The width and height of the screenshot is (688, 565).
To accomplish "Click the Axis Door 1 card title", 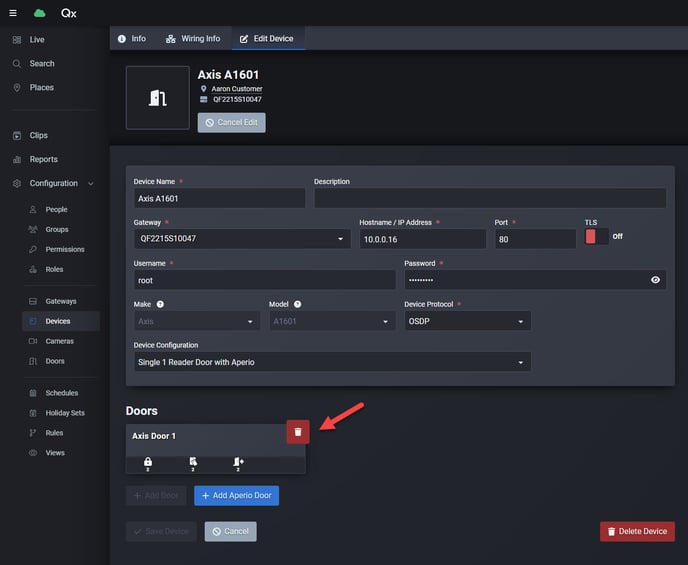I will coord(154,436).
